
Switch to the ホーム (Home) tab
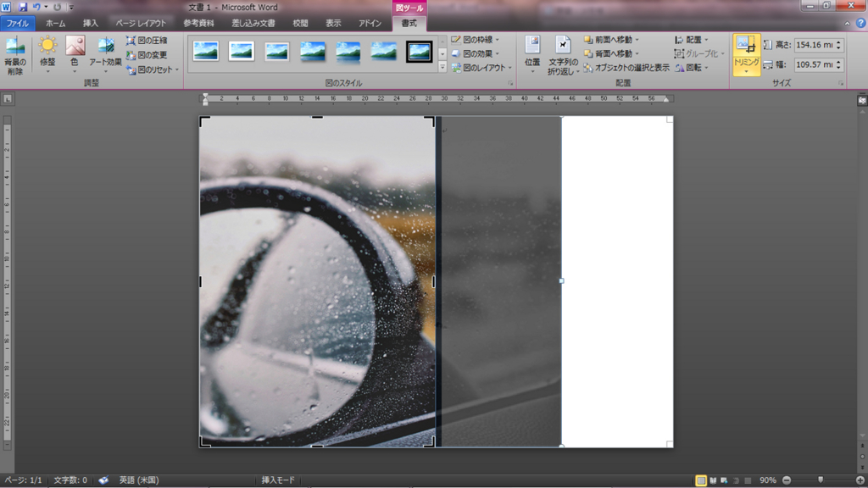[55, 23]
